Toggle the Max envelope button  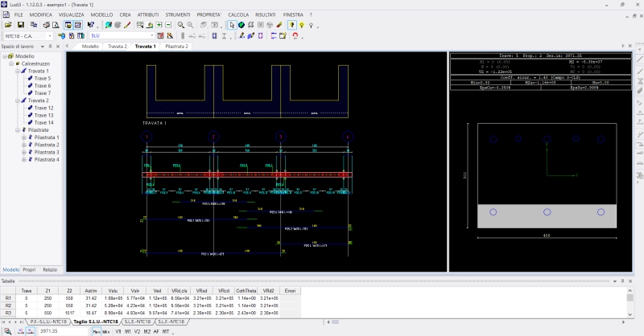click(97, 331)
